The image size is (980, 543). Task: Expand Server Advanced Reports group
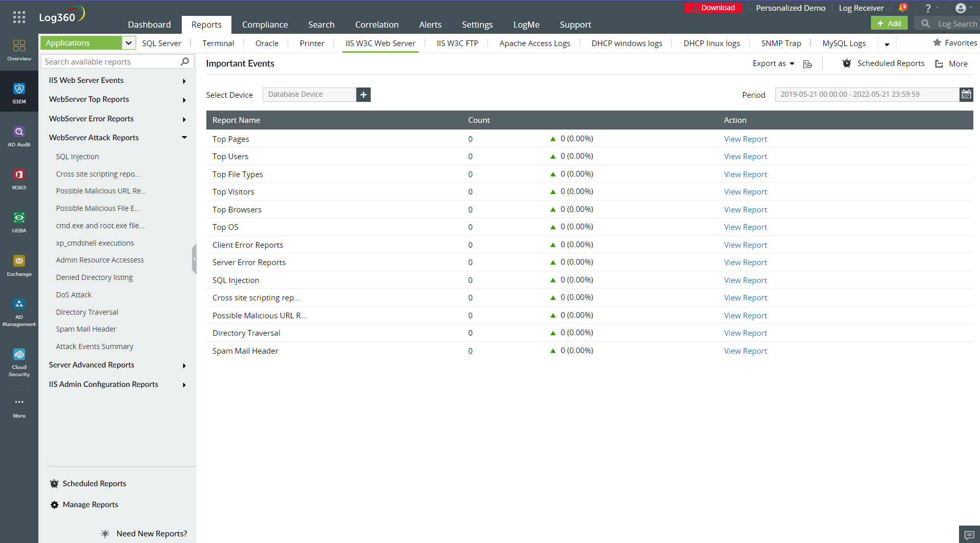pos(184,365)
